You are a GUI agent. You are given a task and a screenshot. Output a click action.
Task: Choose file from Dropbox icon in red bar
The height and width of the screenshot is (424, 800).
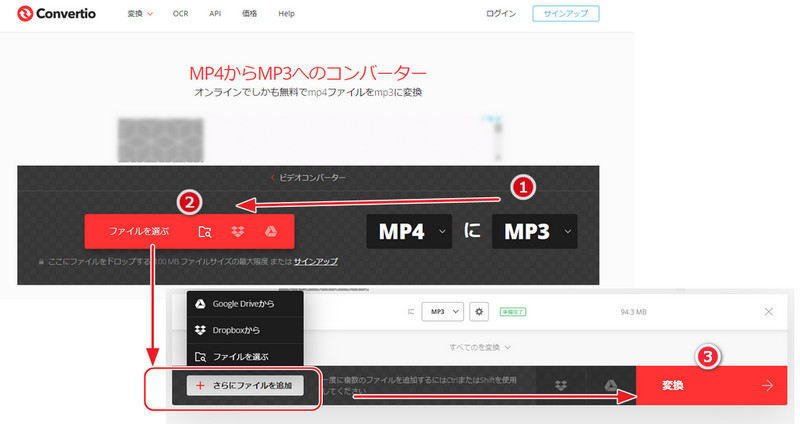coord(238,232)
